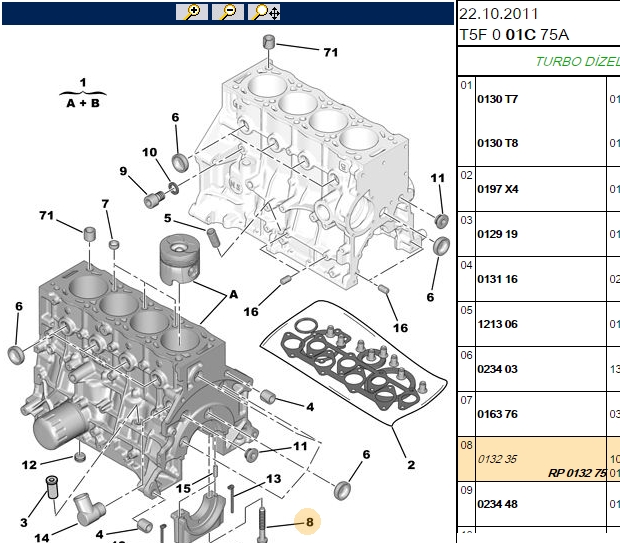Click row number 09 in the table
The width and height of the screenshot is (620, 543).
tap(467, 490)
